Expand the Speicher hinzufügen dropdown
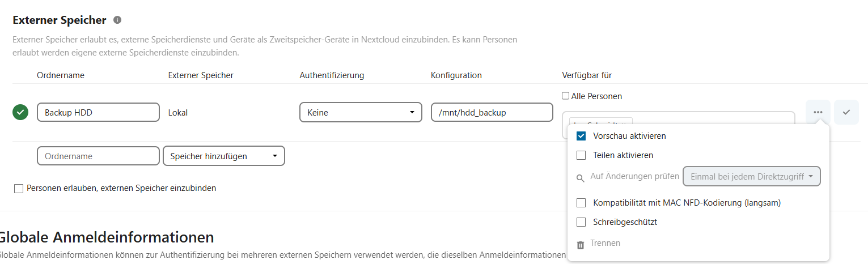Screen dimensions: 868x264 coord(223,156)
